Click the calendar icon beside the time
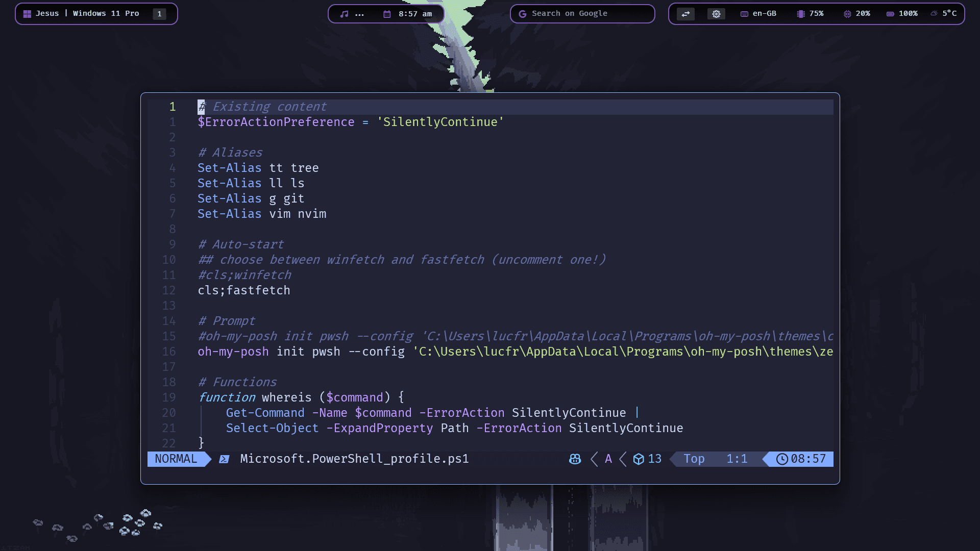The width and height of the screenshot is (980, 551). [387, 14]
